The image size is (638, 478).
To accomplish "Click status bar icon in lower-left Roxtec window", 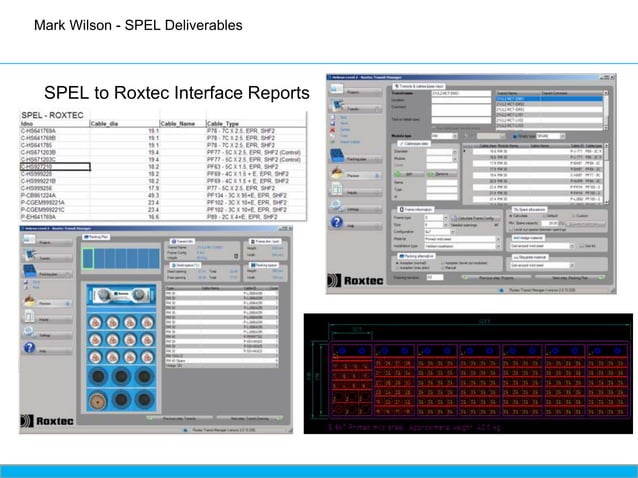I will coord(186,430).
